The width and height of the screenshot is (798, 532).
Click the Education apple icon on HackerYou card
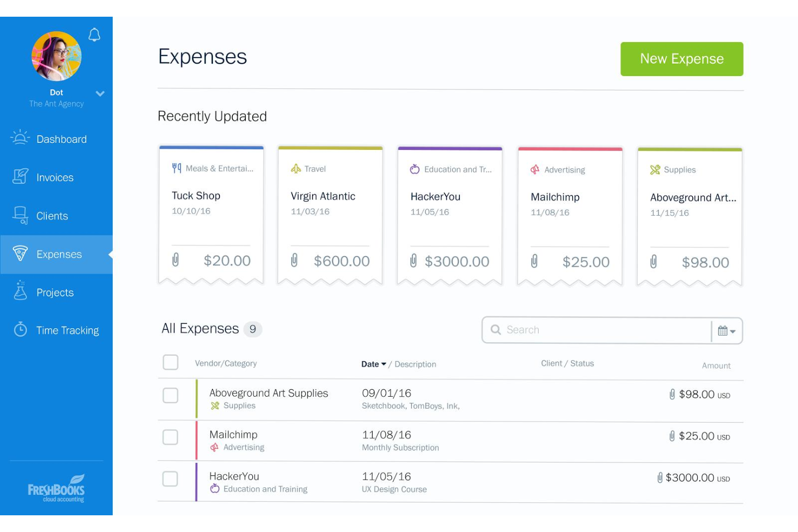[x=415, y=169]
